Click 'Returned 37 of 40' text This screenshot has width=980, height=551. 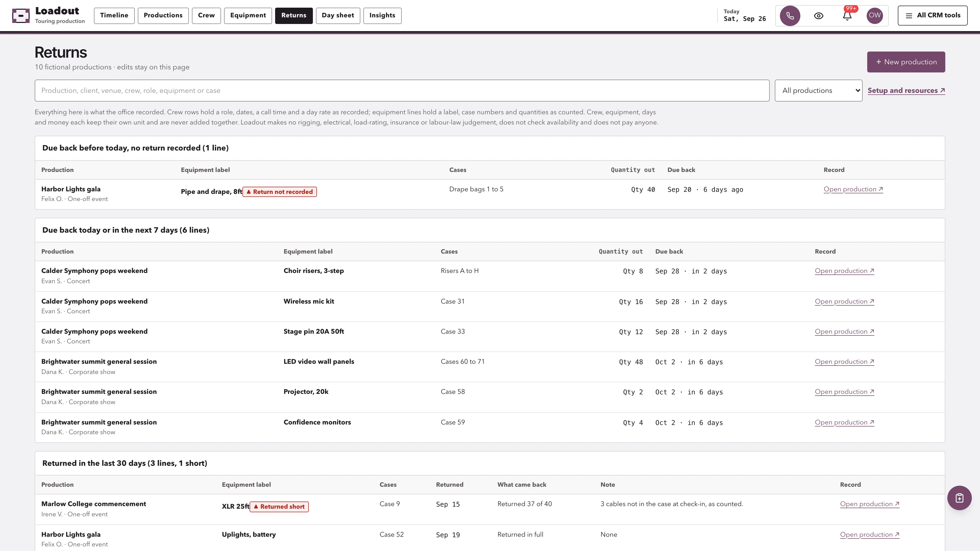[x=524, y=504]
